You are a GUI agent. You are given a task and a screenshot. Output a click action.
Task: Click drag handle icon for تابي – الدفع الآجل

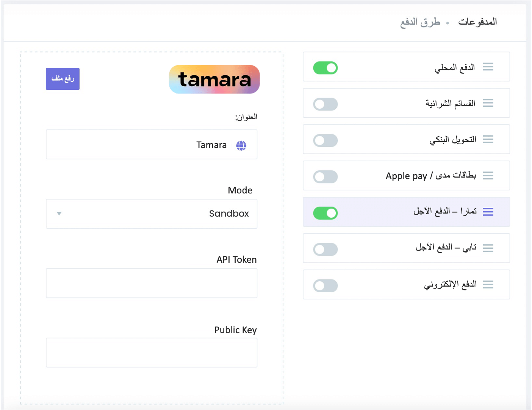click(x=488, y=248)
